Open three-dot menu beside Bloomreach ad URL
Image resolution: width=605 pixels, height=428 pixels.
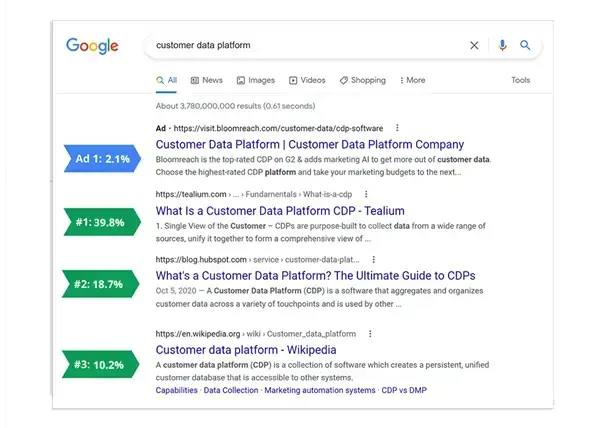click(397, 128)
